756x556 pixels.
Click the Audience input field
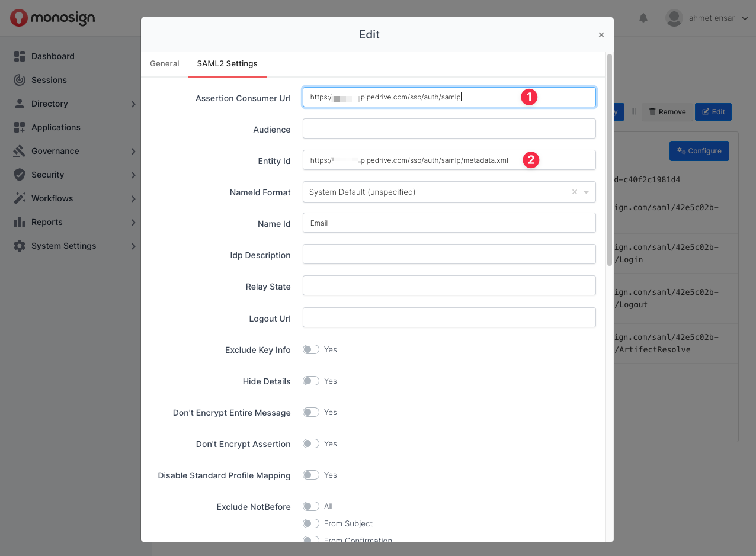[449, 129]
